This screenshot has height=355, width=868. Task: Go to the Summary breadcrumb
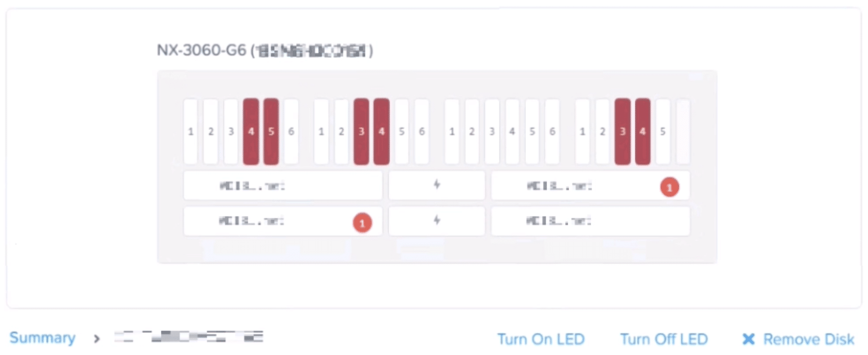point(43,338)
